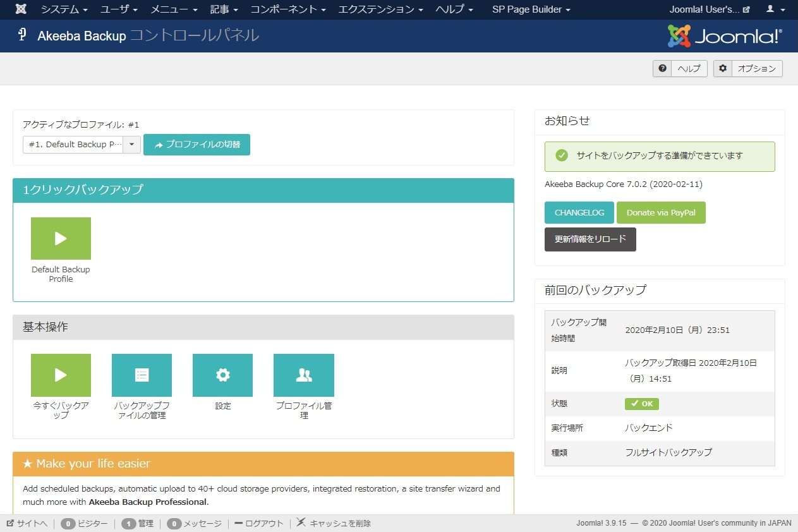The image size is (798, 532).
Task: Click the Donate via PayPal button
Action: pos(661,212)
